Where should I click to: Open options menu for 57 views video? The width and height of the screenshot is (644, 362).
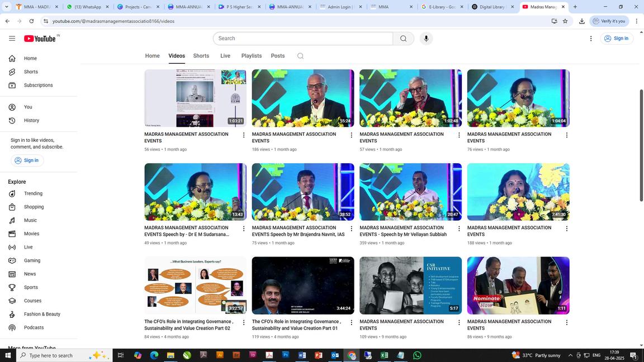459,135
